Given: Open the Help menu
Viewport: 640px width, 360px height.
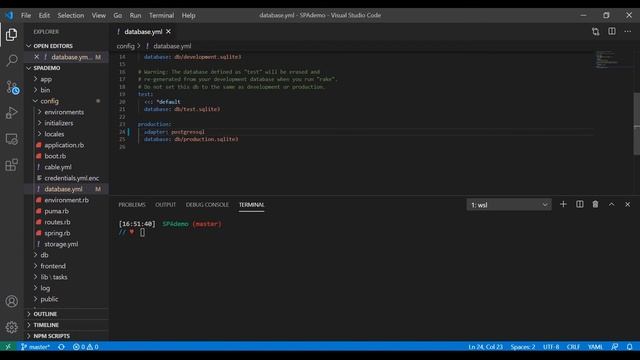Looking at the screenshot, I should (x=188, y=15).
